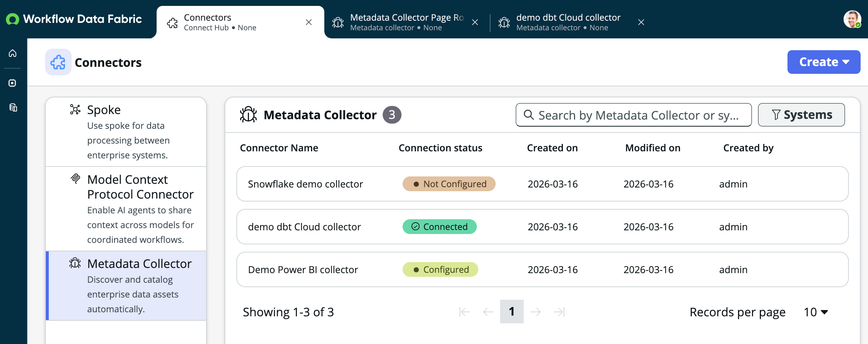Click the Connection status column header
The height and width of the screenshot is (344, 868).
click(x=440, y=148)
